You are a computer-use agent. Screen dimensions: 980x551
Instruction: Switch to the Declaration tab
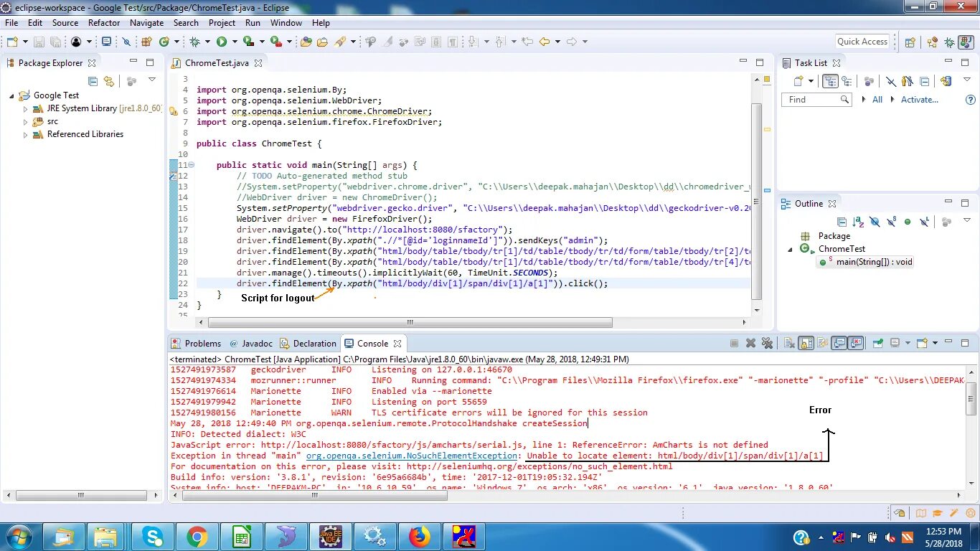tap(308, 344)
